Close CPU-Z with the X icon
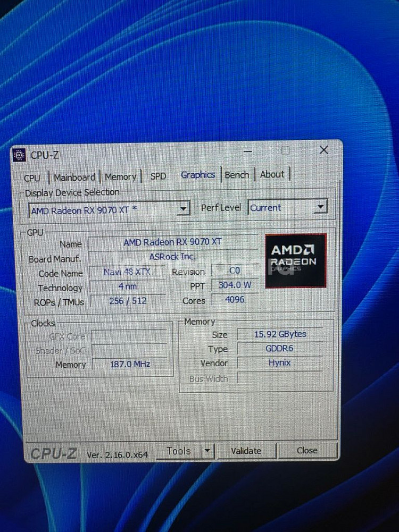The height and width of the screenshot is (532, 399). pos(323,150)
